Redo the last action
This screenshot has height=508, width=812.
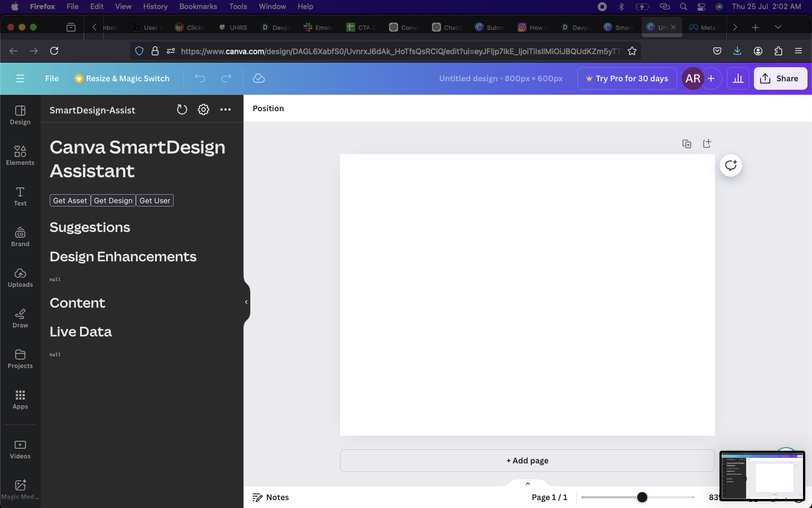(x=226, y=78)
